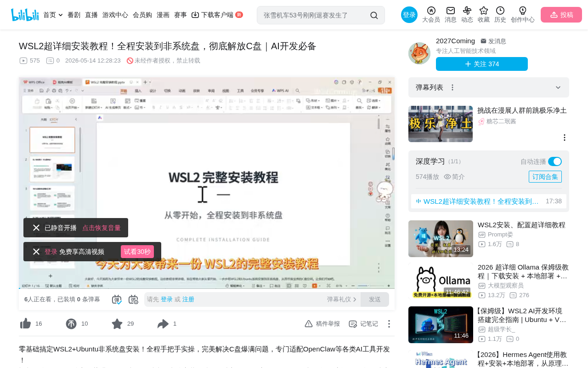588x368 pixels.
Task: Open the bilibili home logo
Action: click(25, 15)
